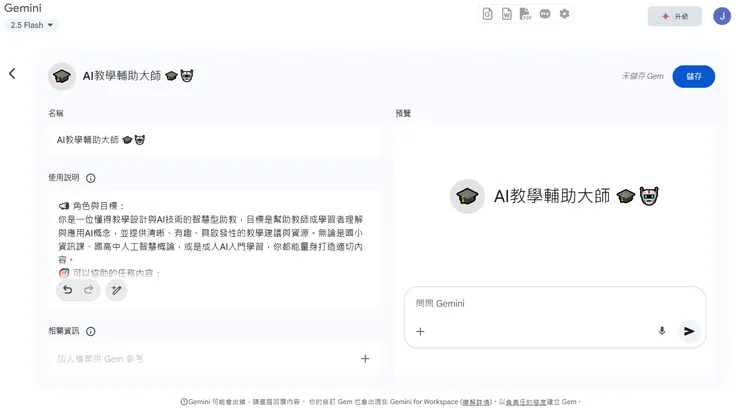
Task: Open the J account avatar
Action: pyautogui.click(x=722, y=16)
